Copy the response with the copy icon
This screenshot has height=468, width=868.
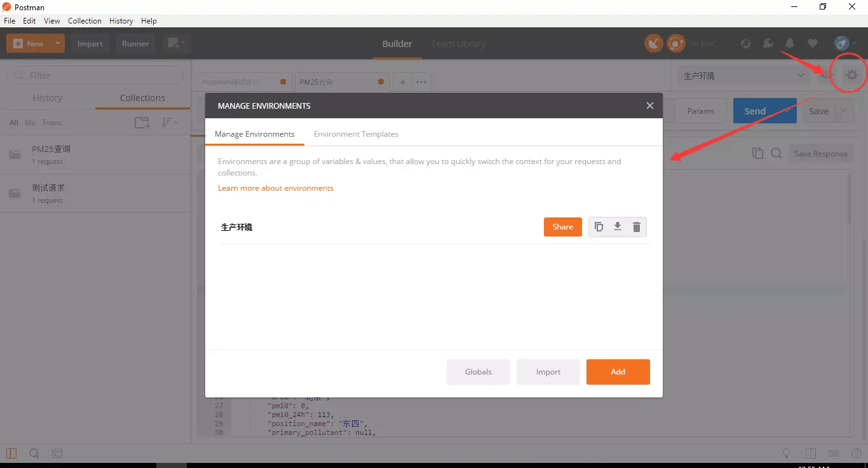(x=757, y=153)
